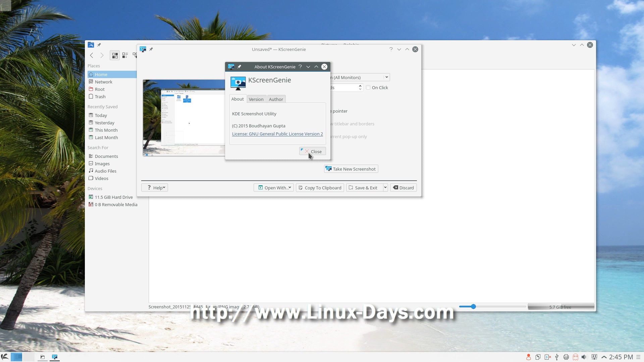The width and height of the screenshot is (644, 362).
Task: Open the printer tray icon
Action: click(x=566, y=357)
